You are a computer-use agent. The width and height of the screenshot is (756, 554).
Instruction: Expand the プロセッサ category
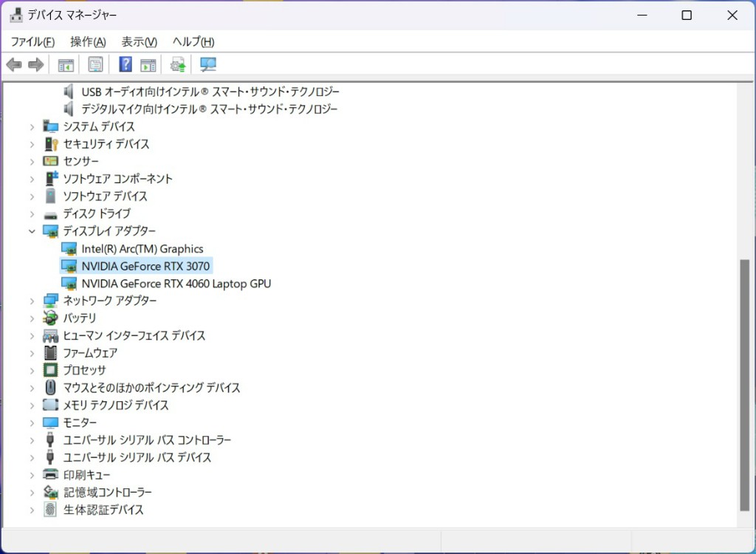pyautogui.click(x=32, y=370)
